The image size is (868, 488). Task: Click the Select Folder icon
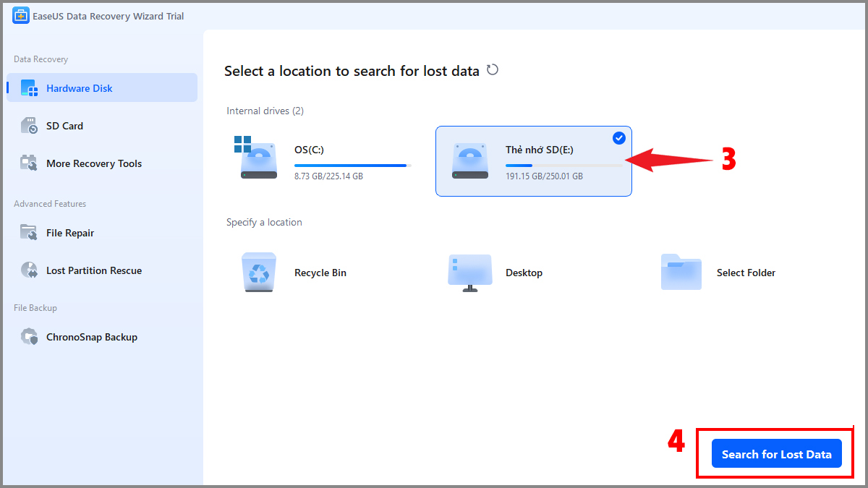(x=681, y=272)
